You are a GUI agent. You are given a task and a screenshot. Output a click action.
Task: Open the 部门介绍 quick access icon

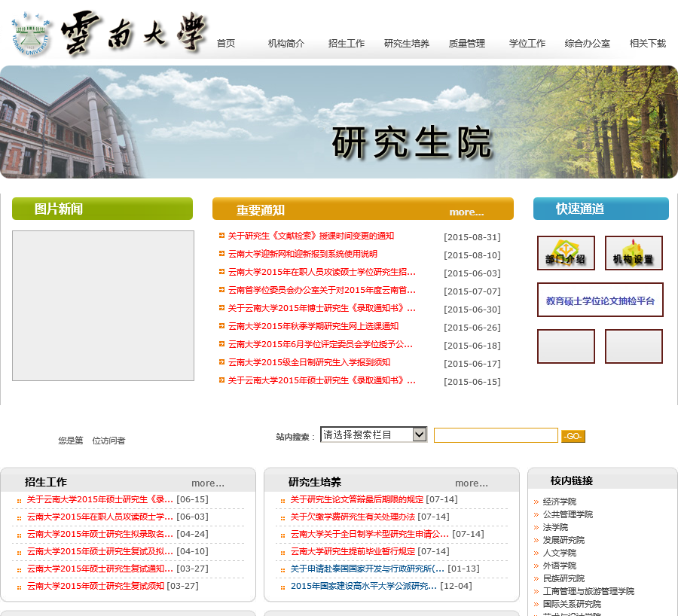click(566, 253)
